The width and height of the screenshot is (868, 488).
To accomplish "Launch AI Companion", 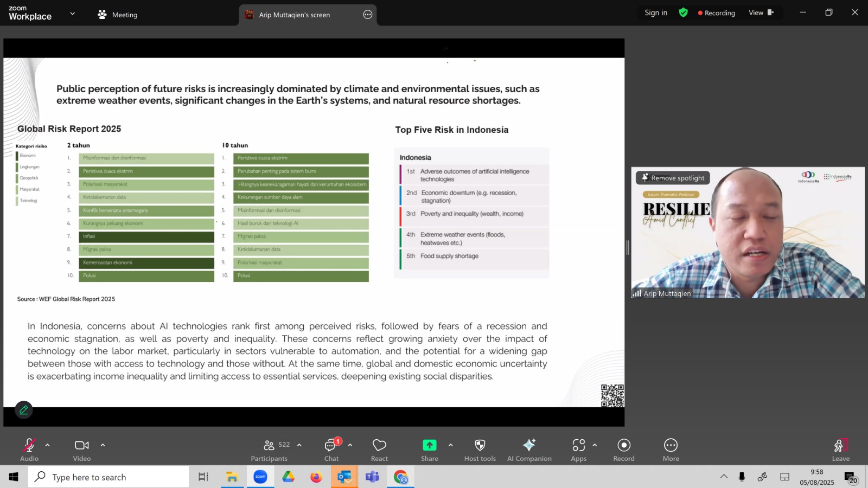I will (x=529, y=450).
